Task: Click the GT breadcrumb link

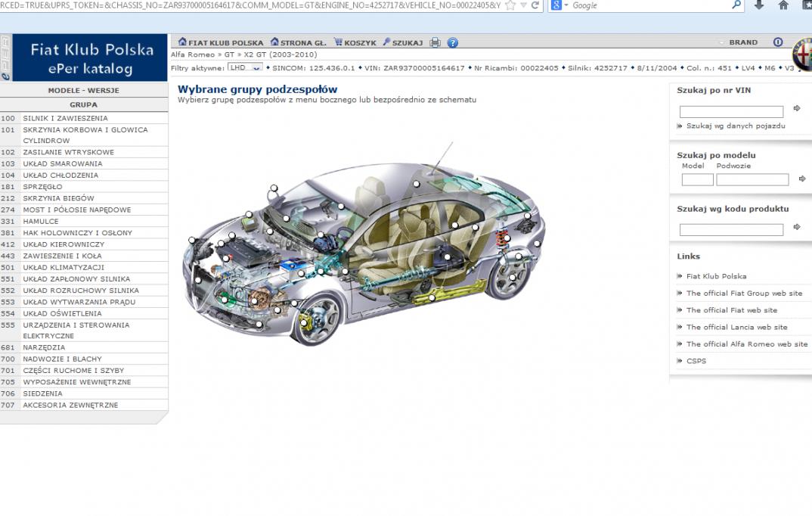Action: tap(229, 54)
